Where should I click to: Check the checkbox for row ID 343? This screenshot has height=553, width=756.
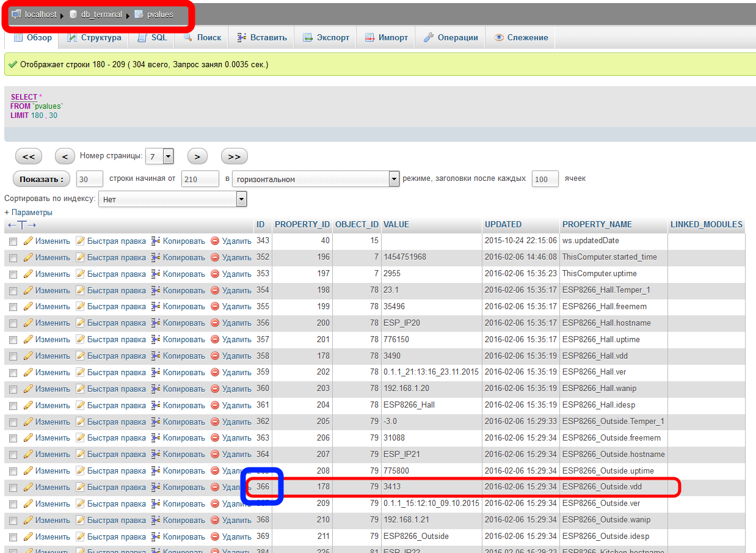point(13,241)
